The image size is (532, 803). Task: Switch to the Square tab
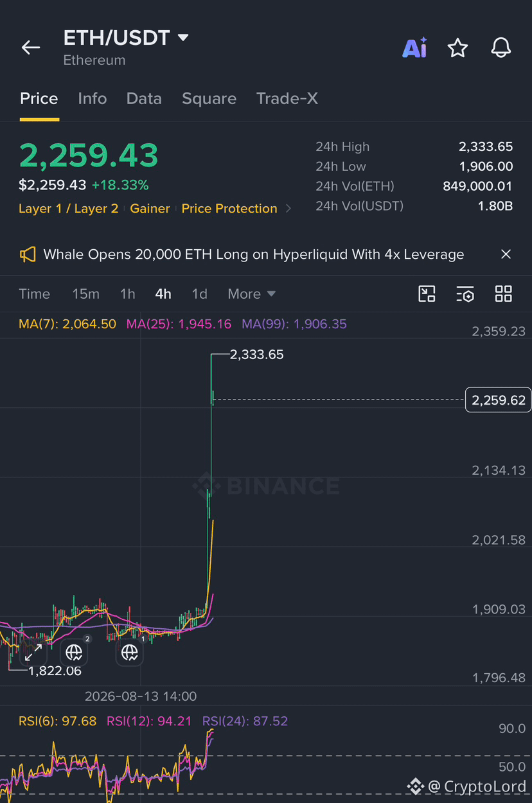tap(209, 98)
